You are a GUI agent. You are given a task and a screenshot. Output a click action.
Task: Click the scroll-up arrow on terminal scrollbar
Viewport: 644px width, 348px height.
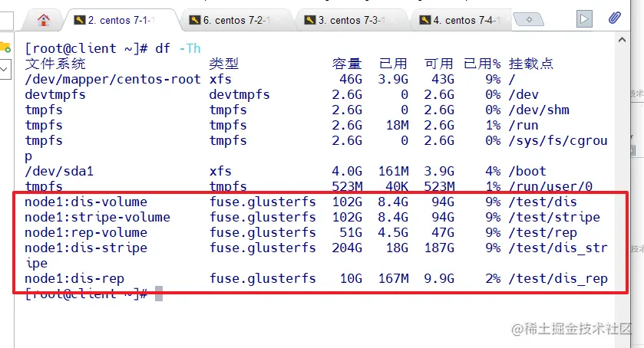click(x=622, y=40)
